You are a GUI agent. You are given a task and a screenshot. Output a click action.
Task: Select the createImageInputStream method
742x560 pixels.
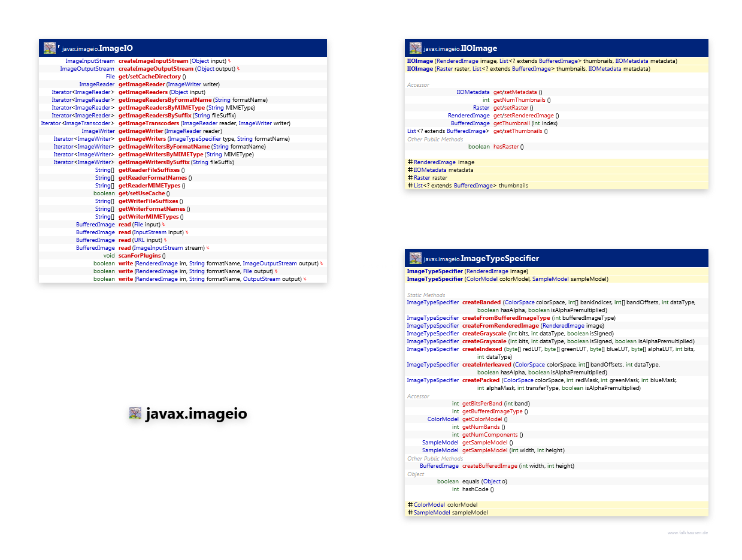[x=153, y=61]
